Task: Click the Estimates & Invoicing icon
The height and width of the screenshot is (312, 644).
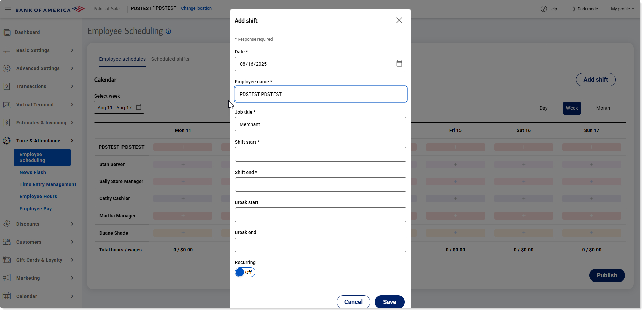Action: 7,123
